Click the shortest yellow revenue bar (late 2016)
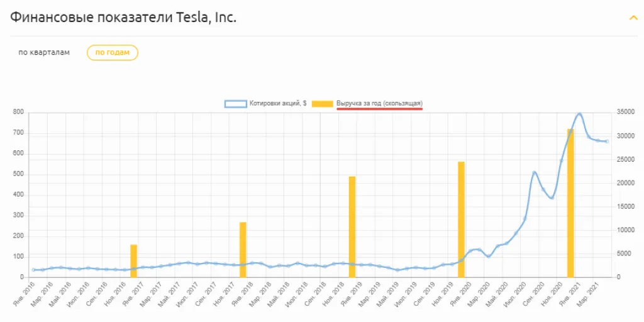Image resolution: width=644 pixels, height=322 pixels. 133,260
